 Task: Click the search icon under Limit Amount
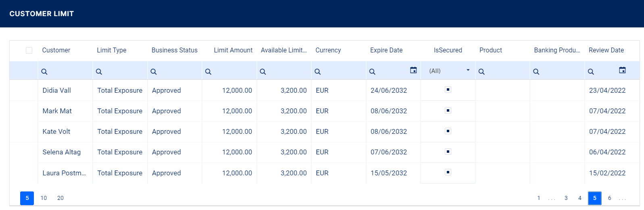[x=208, y=72]
